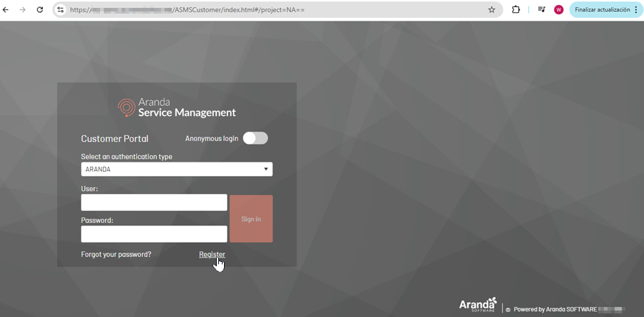Open the Extensions puzzle icon
The height and width of the screenshot is (317, 644).
coord(516,10)
